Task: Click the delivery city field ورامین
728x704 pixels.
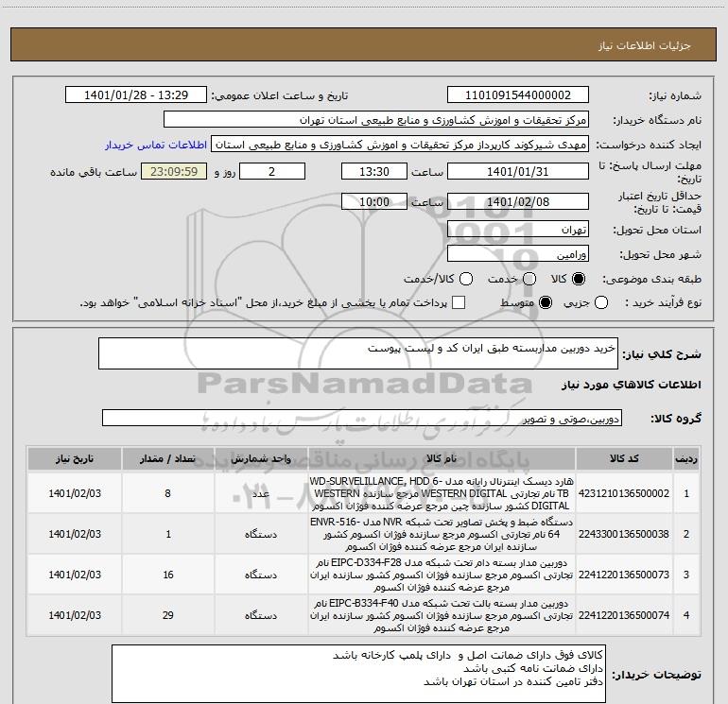Action: [x=518, y=254]
